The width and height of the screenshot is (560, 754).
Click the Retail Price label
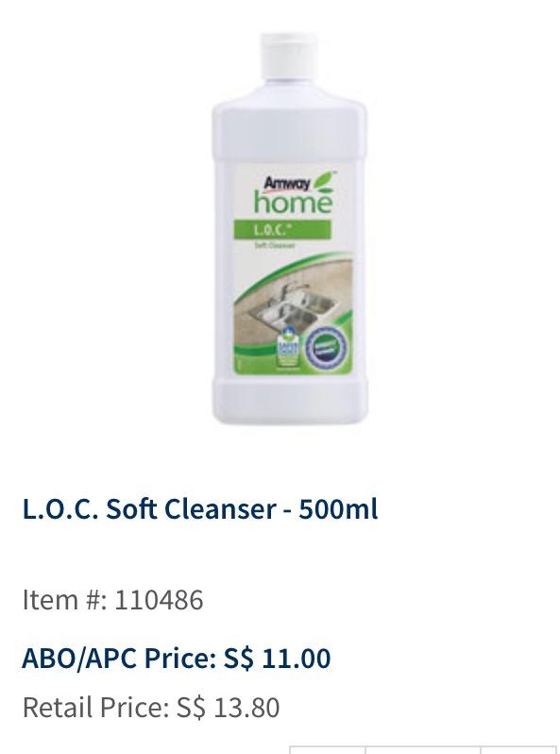click(x=96, y=708)
